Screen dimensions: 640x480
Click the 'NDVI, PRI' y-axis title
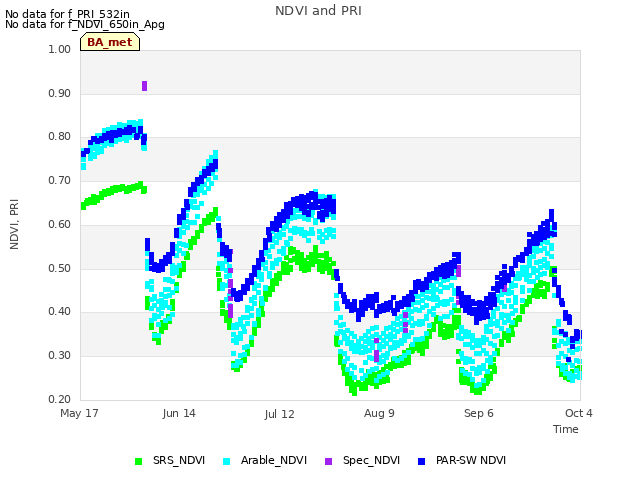[x=14, y=224]
